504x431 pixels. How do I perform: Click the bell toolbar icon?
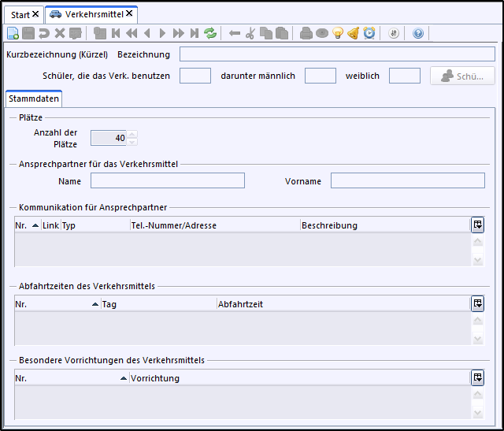354,33
